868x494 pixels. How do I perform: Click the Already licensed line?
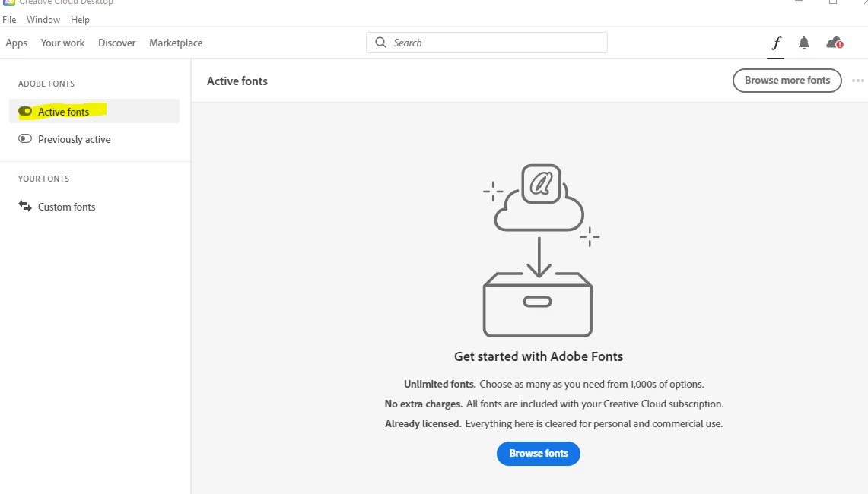(x=554, y=424)
